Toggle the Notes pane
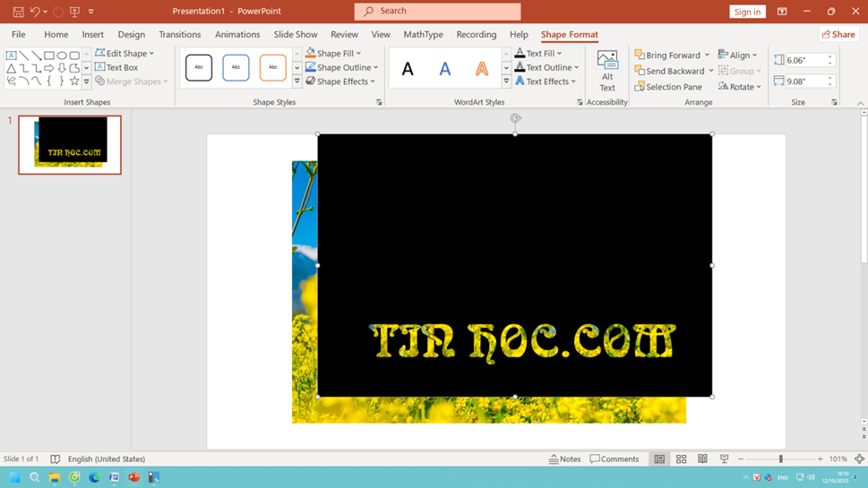 point(564,459)
